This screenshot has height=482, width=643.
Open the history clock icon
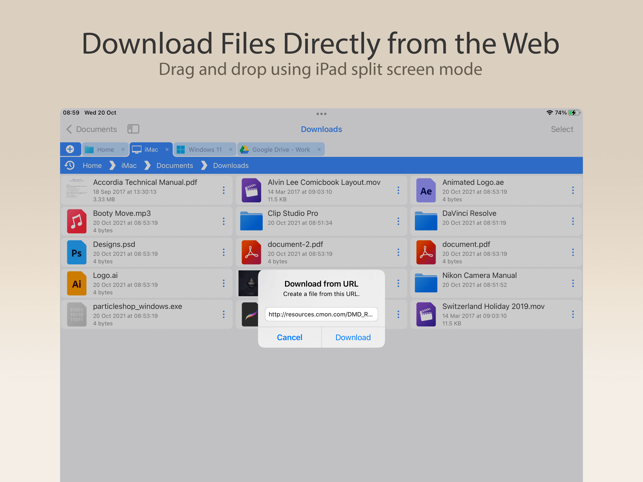click(70, 165)
